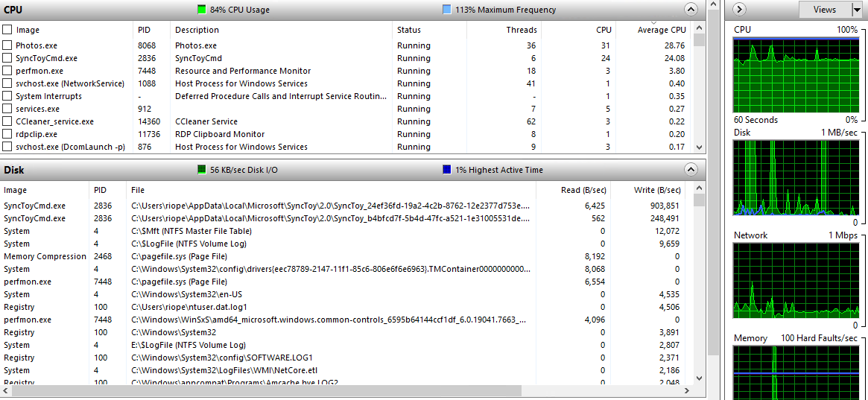
Task: Open the Views dropdown arrow
Action: (x=856, y=10)
